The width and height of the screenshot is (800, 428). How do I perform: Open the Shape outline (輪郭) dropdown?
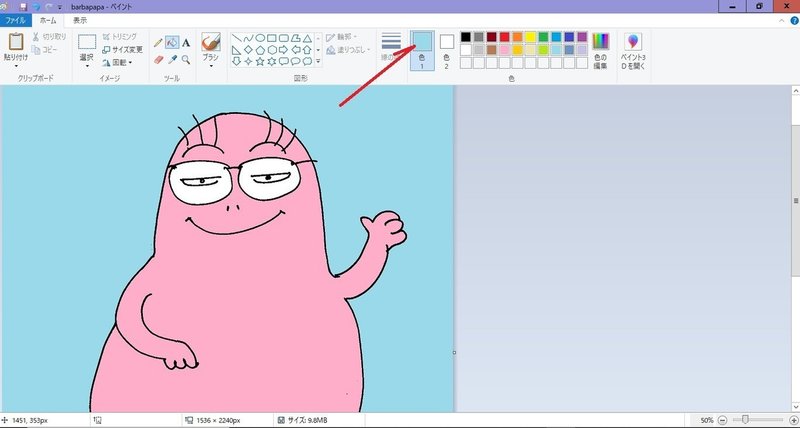(341, 37)
